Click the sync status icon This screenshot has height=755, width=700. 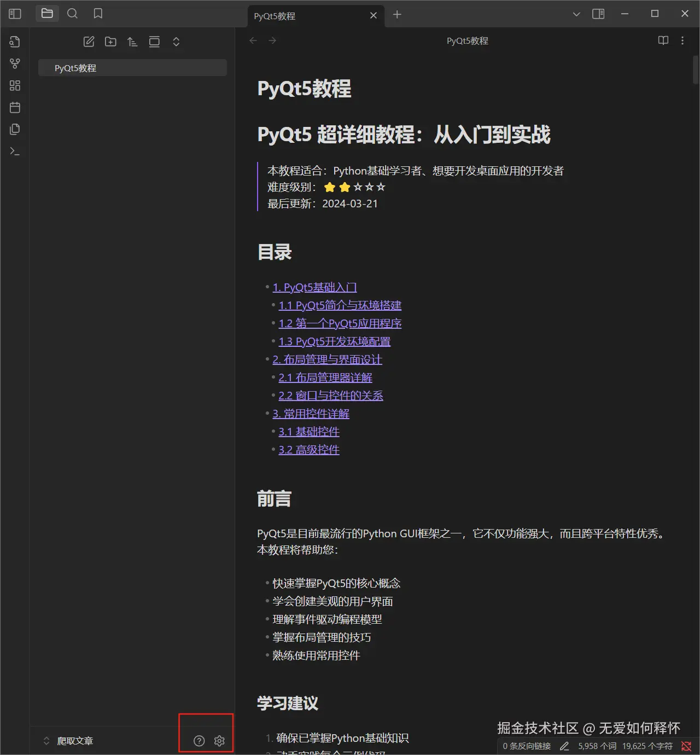click(686, 746)
